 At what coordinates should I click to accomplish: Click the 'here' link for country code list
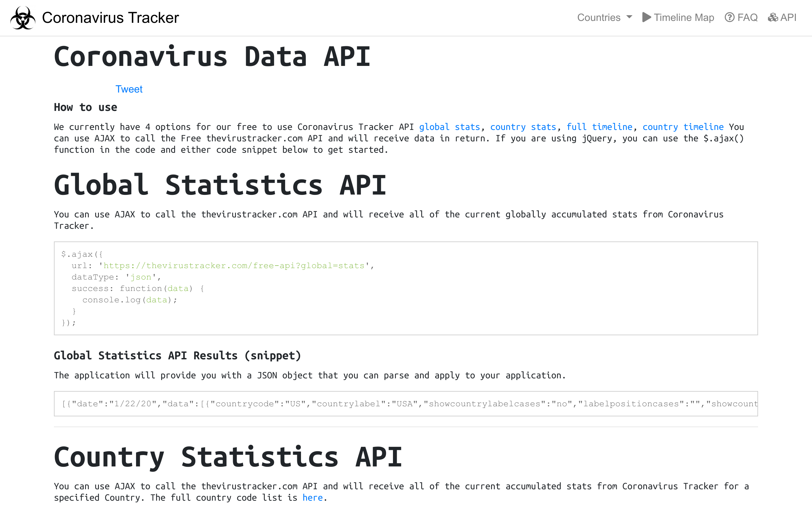pos(312,497)
